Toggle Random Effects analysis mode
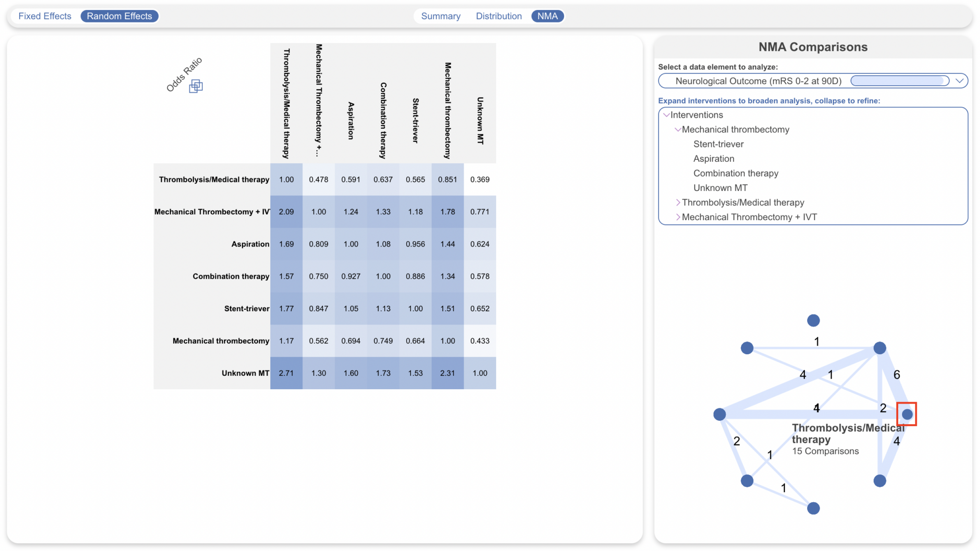Screen dimensions: 980x551 point(120,16)
